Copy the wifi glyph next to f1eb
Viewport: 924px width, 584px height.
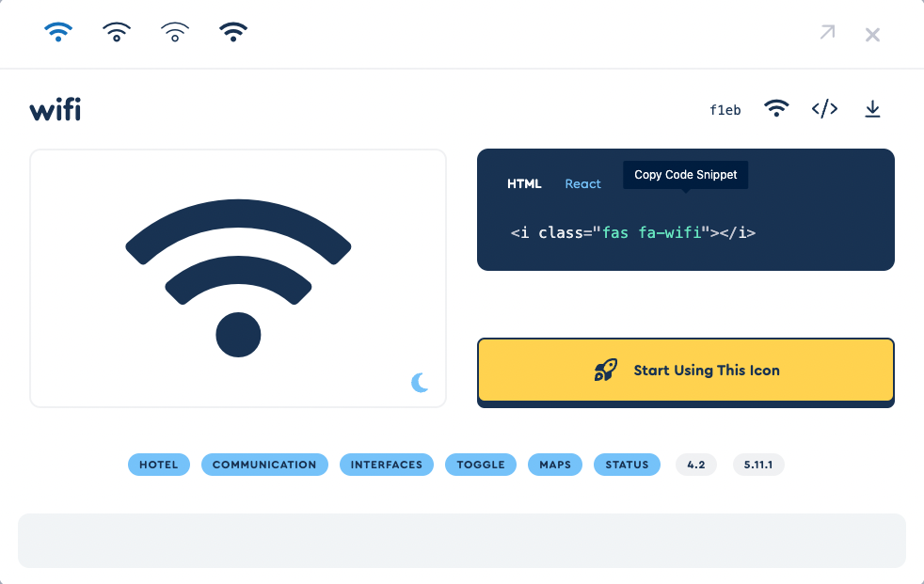click(776, 108)
